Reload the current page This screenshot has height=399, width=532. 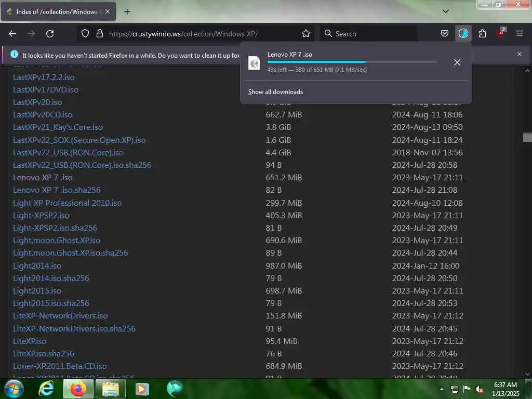[50, 34]
